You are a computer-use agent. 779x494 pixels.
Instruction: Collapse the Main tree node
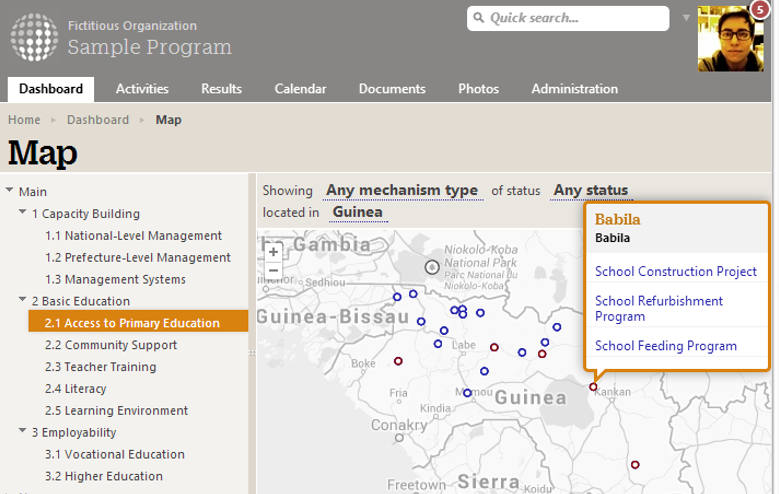click(x=9, y=190)
